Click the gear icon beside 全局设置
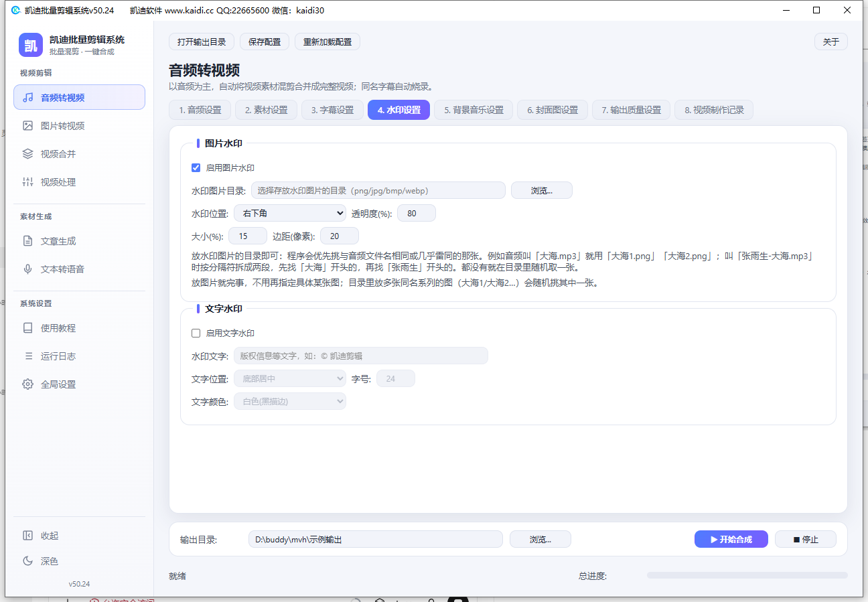Viewport: 868px width, 602px height. click(x=28, y=384)
